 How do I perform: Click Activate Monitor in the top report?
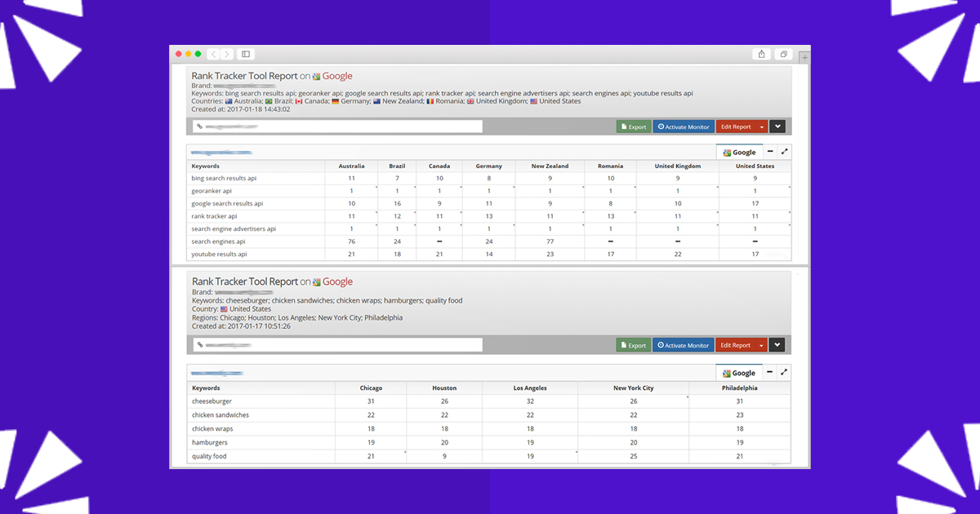684,126
